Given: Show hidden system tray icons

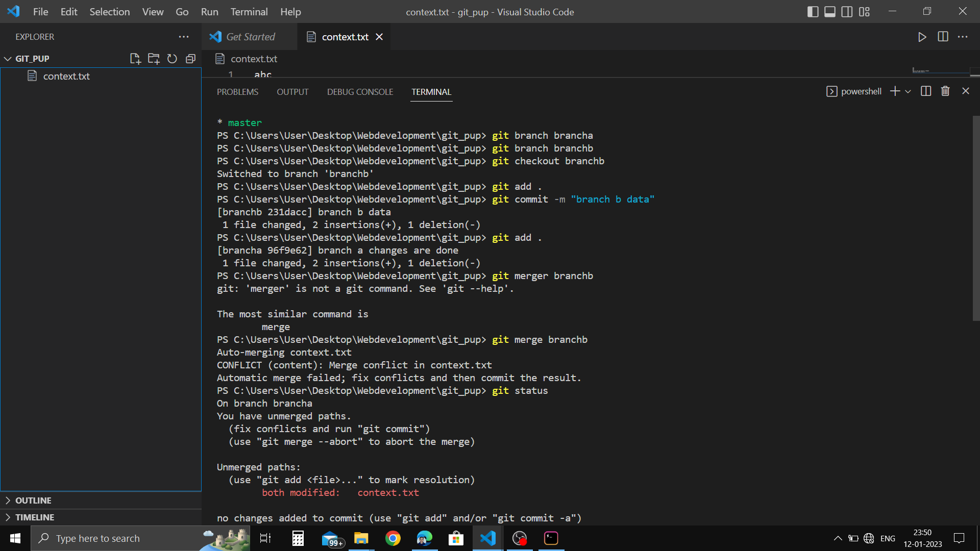Looking at the screenshot, I should pyautogui.click(x=838, y=538).
